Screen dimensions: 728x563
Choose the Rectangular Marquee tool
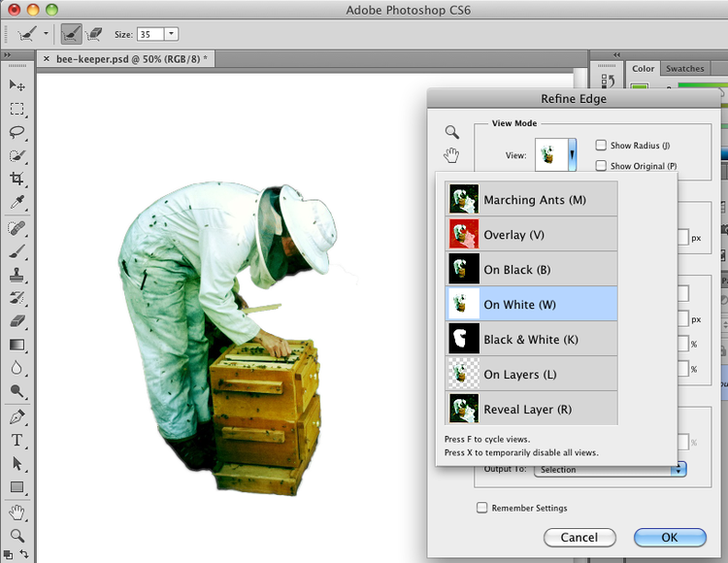pos(17,109)
